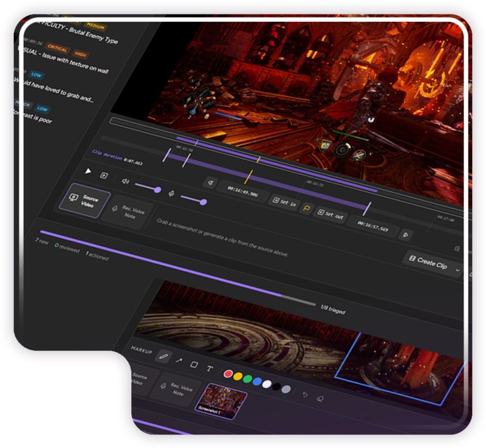
Task: Adjust the speaker volume slider
Action: [x=148, y=188]
